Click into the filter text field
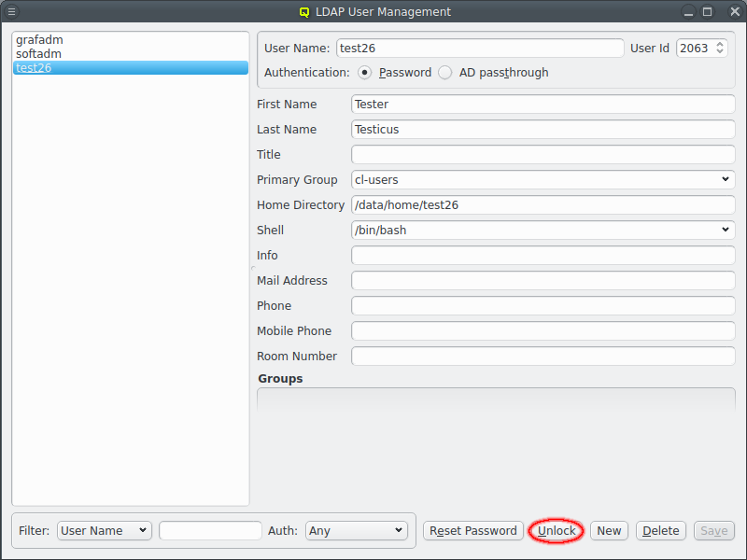 pos(210,530)
